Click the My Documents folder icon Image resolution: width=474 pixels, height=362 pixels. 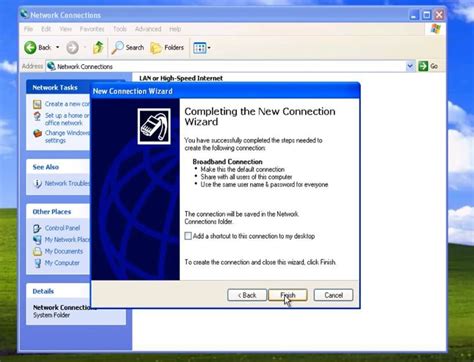click(37, 251)
